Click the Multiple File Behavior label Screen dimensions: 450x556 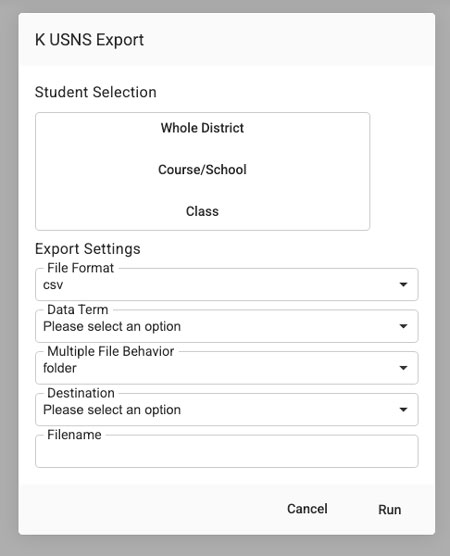111,351
